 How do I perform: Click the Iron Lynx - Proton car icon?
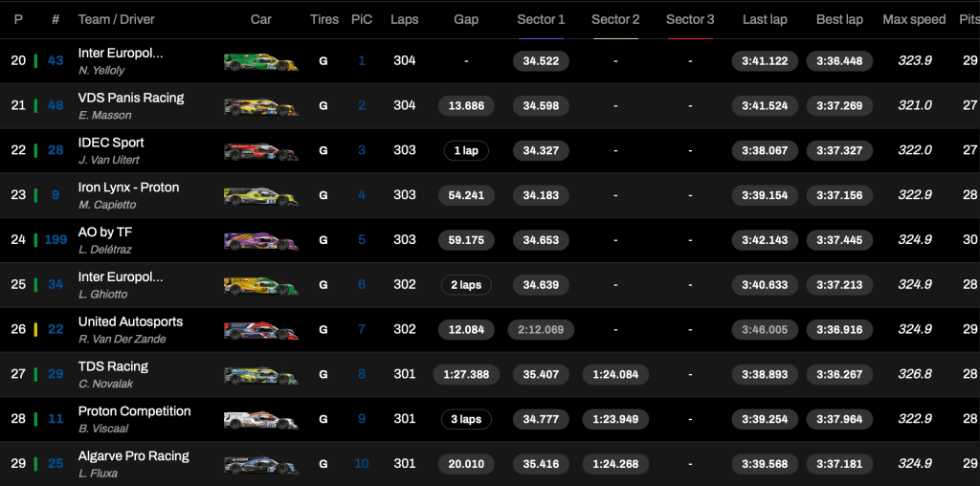[260, 195]
